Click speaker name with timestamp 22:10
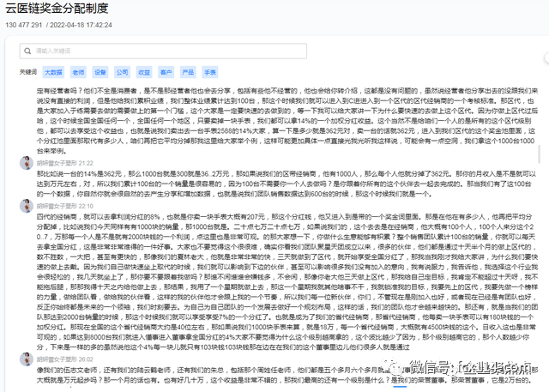This screenshot has height=392, width=549. 65,206
